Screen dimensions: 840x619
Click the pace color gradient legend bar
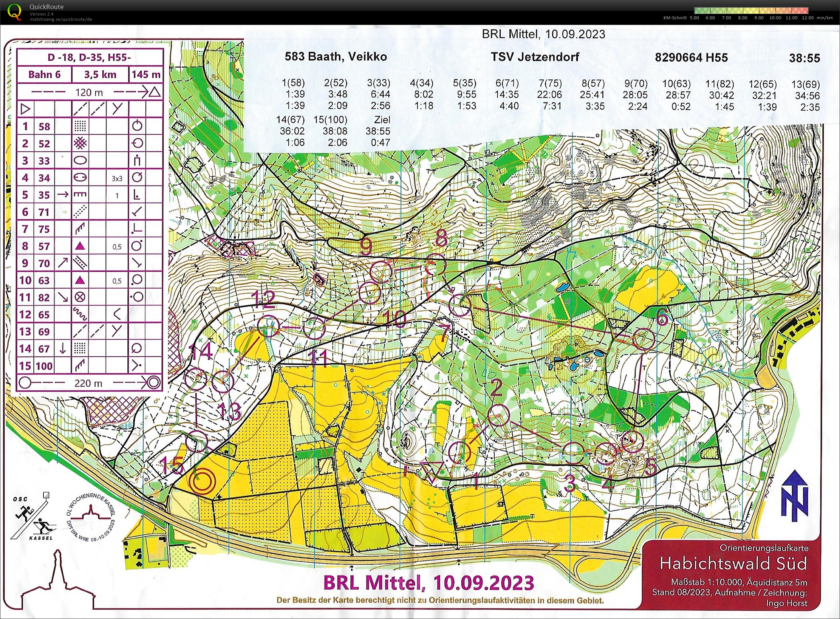pos(751,11)
